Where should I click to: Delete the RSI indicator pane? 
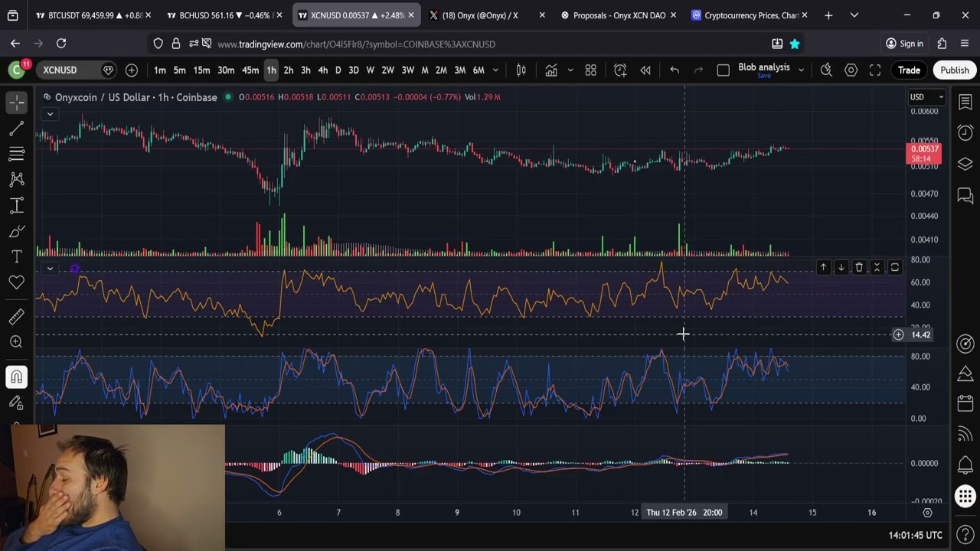(859, 267)
